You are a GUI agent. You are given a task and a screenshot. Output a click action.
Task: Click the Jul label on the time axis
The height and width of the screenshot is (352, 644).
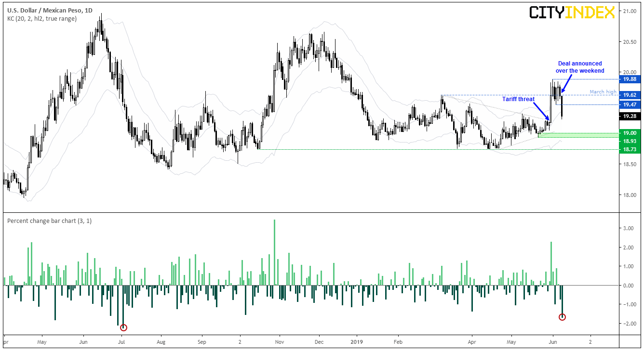coord(121,341)
